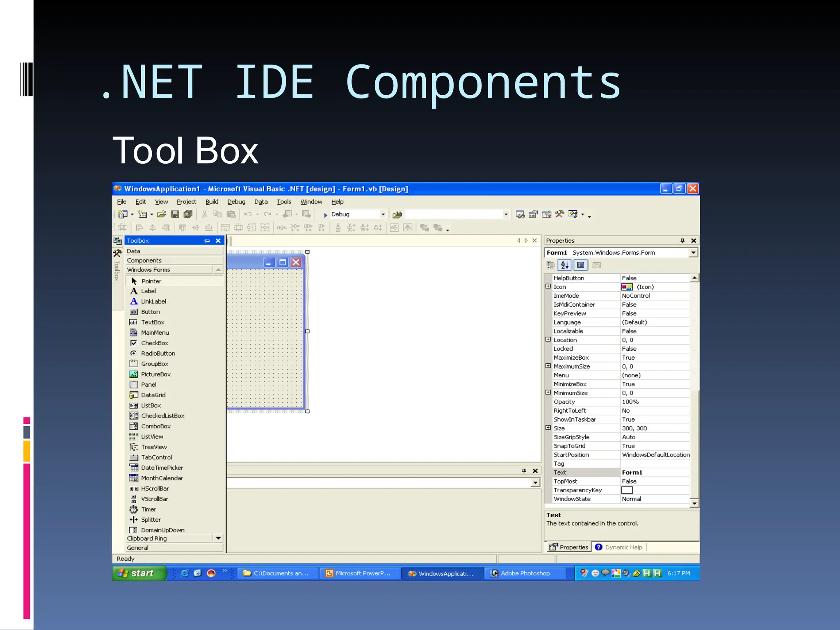Start debugging with the blue play arrow

pyautogui.click(x=326, y=215)
